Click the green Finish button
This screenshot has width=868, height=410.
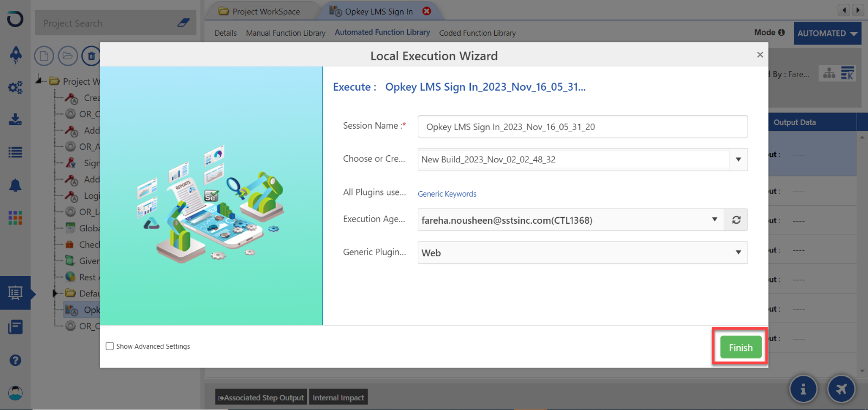(741, 348)
